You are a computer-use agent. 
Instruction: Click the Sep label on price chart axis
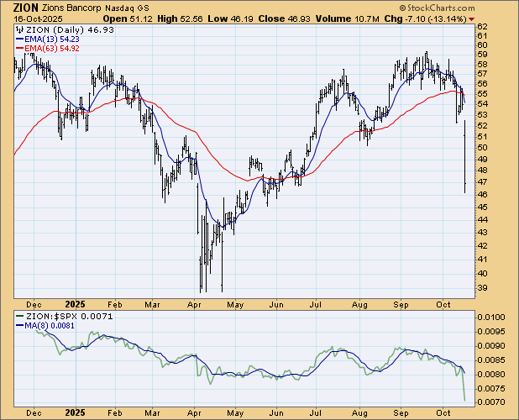pos(401,304)
